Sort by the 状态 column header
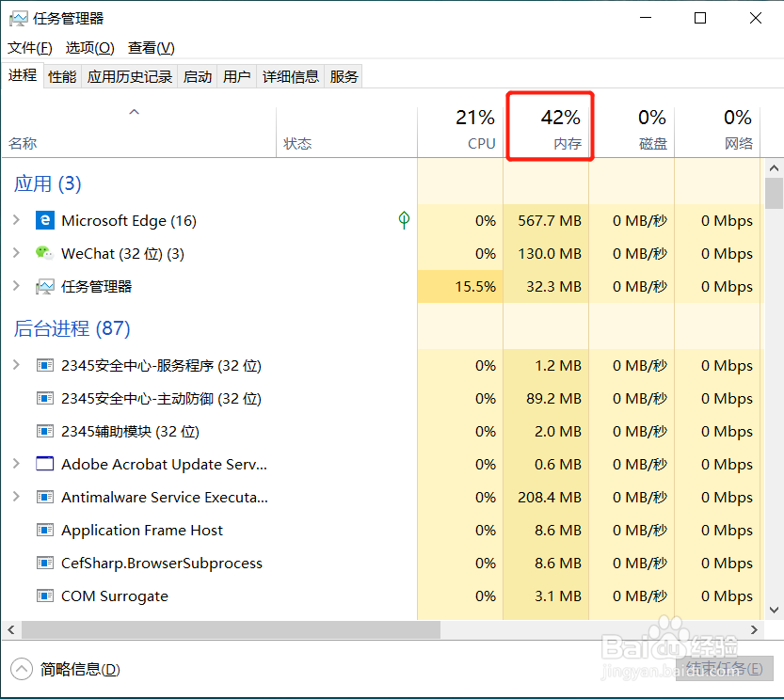The image size is (784, 699). pos(346,132)
